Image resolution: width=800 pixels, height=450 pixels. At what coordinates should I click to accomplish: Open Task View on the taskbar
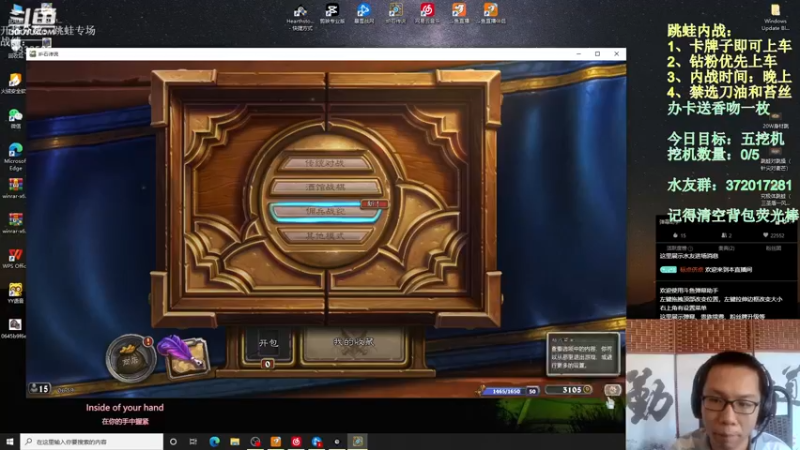[x=193, y=441]
